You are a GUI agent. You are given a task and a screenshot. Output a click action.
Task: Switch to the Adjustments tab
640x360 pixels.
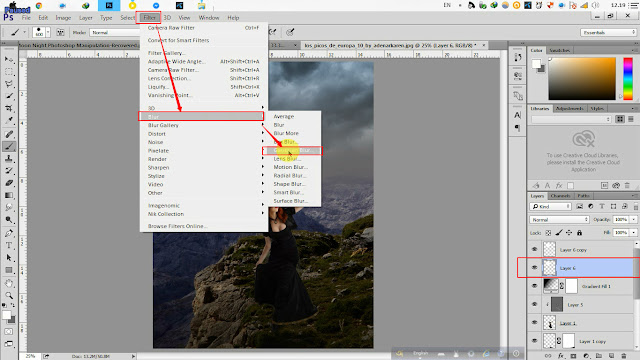[x=569, y=109]
